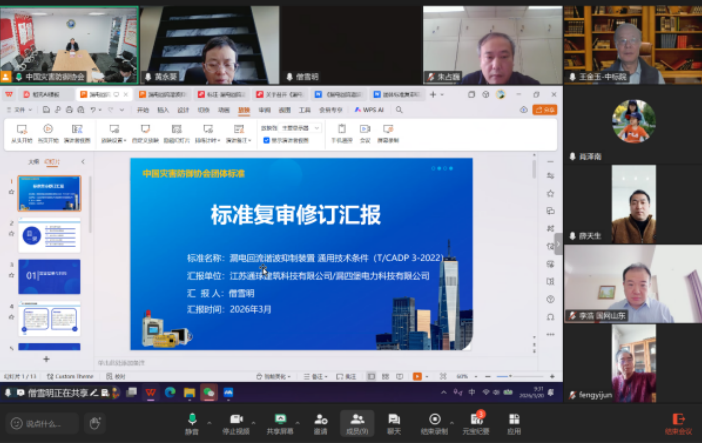Click the from-beginning slideshow button (从头开始)
Image resolution: width=702 pixels, height=443 pixels.
[21, 133]
